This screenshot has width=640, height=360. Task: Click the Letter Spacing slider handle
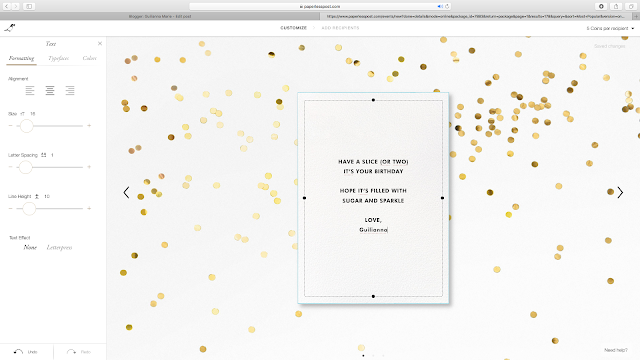tap(25, 167)
